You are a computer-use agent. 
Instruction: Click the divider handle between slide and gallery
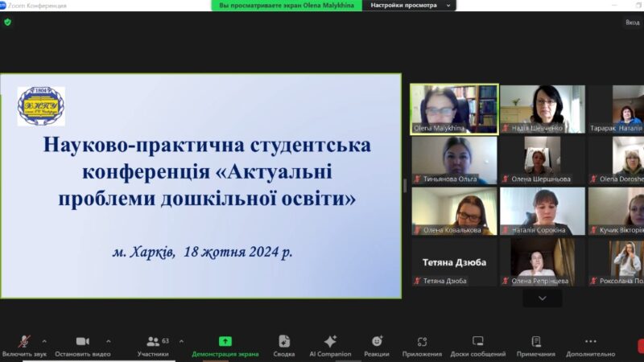[405, 186]
